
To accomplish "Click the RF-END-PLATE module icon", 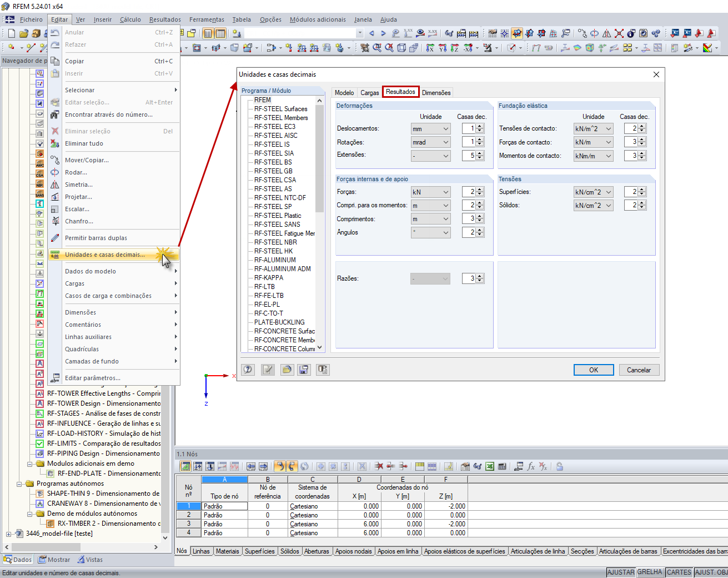I will pos(51,474).
